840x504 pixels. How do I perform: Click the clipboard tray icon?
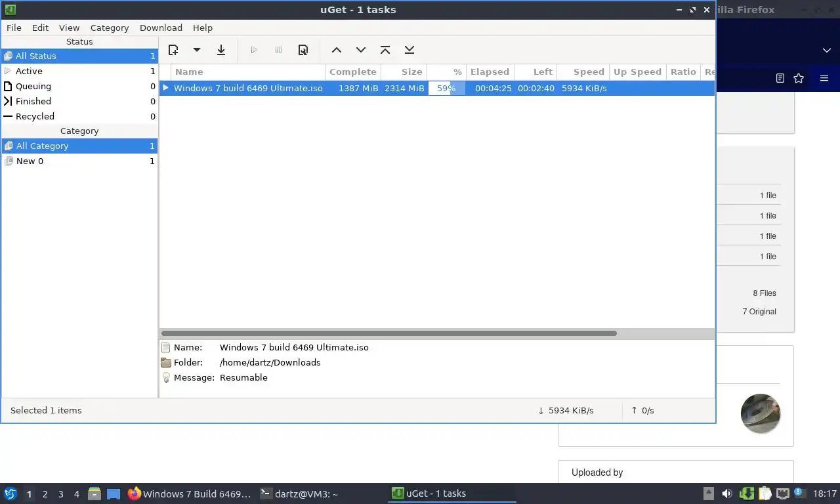pos(765,493)
